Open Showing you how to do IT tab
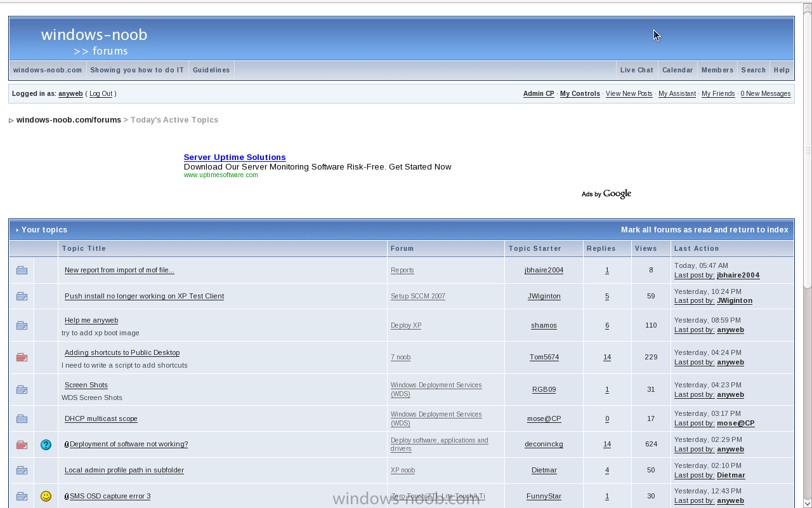This screenshot has height=508, width=812. (137, 70)
